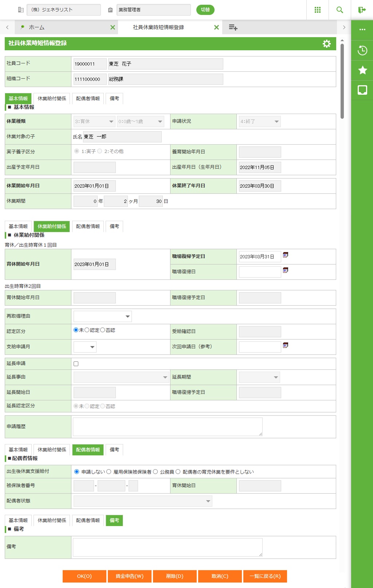Image resolution: width=373 pixels, height=588 pixels.
Task: Click the 備考 text area
Action: 168,547
